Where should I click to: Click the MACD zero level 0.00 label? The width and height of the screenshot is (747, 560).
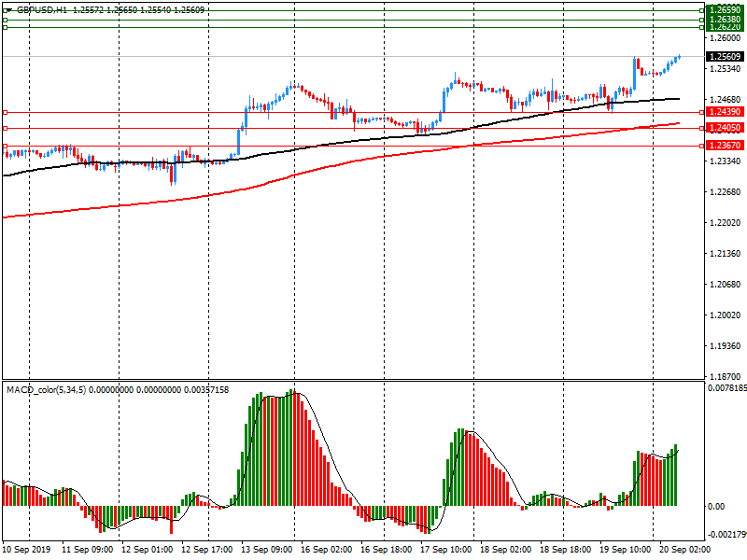click(716, 506)
